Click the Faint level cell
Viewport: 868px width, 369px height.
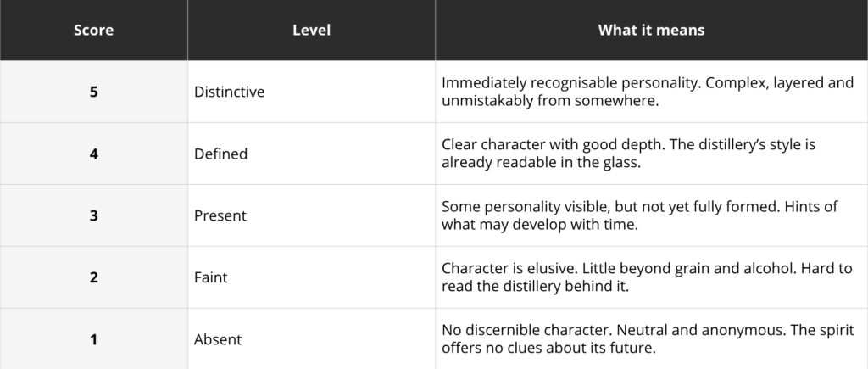tap(312, 277)
